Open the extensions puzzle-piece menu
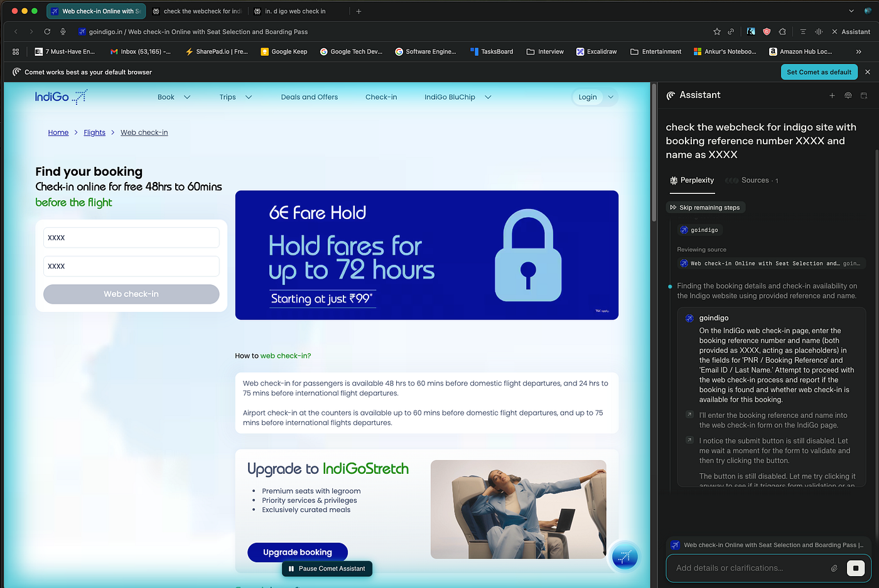 (782, 31)
